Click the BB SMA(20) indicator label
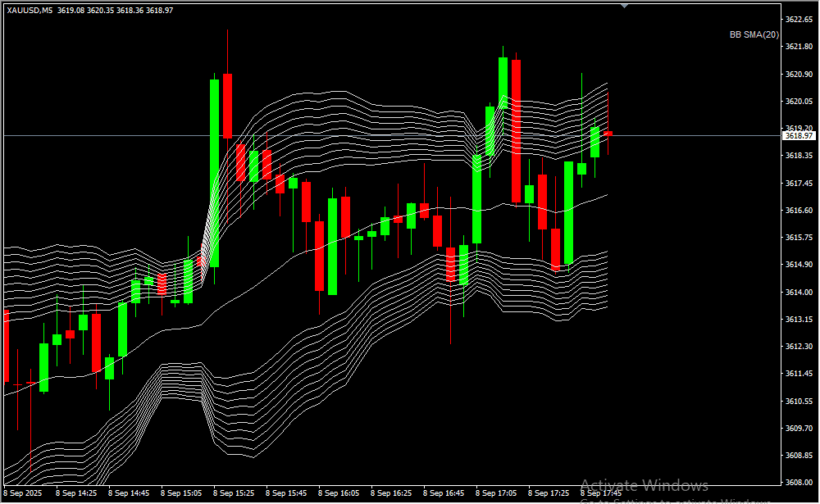Viewport: 820px width, 504px height. 754,34
